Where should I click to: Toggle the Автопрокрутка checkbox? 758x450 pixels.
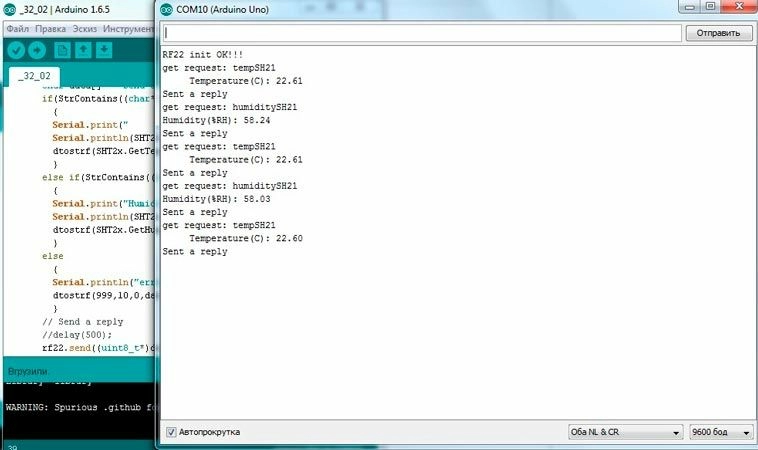click(x=171, y=432)
